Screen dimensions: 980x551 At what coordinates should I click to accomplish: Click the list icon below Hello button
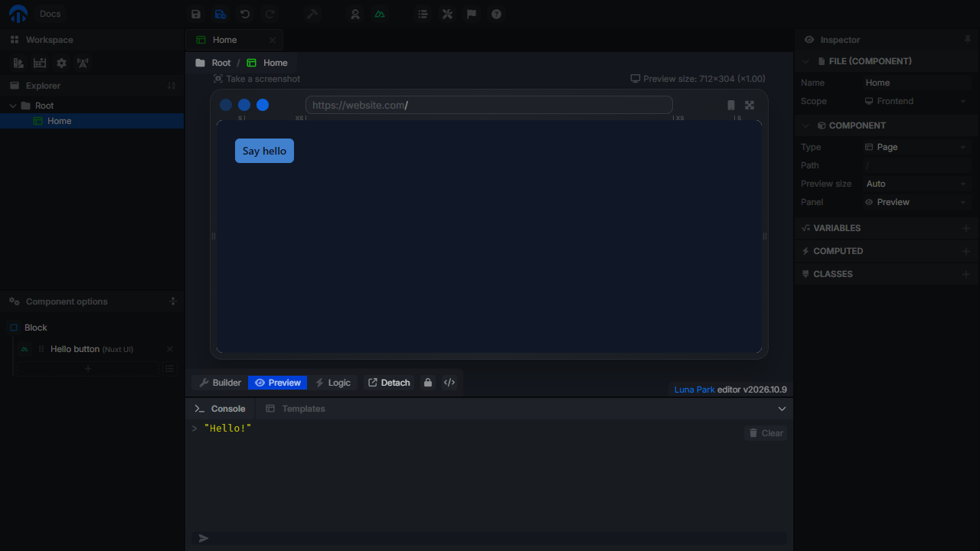coord(170,369)
